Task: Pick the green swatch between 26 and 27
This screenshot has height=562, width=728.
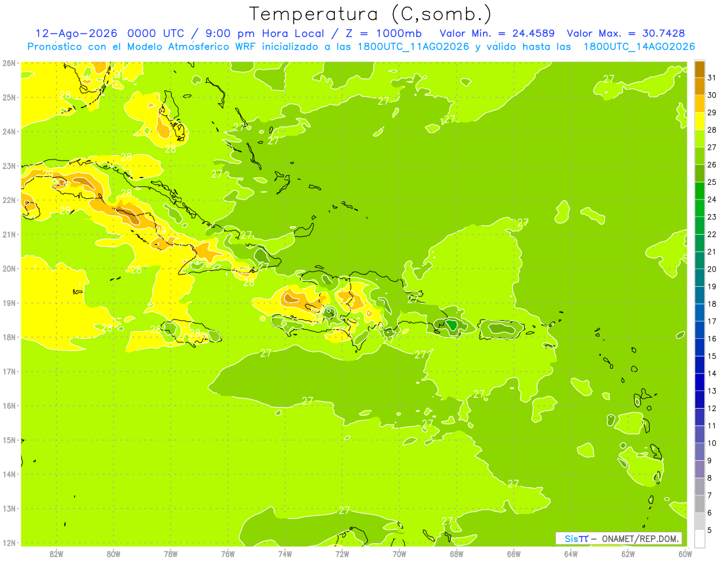Action: point(699,156)
